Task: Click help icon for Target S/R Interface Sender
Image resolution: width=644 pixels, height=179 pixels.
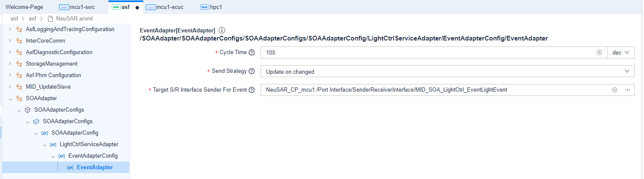Action: point(252,90)
